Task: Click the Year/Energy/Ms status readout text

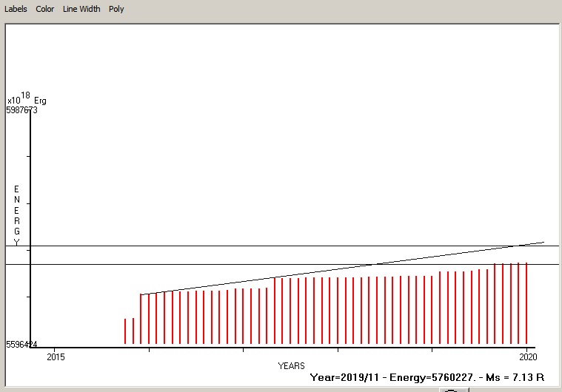Action: (432, 377)
